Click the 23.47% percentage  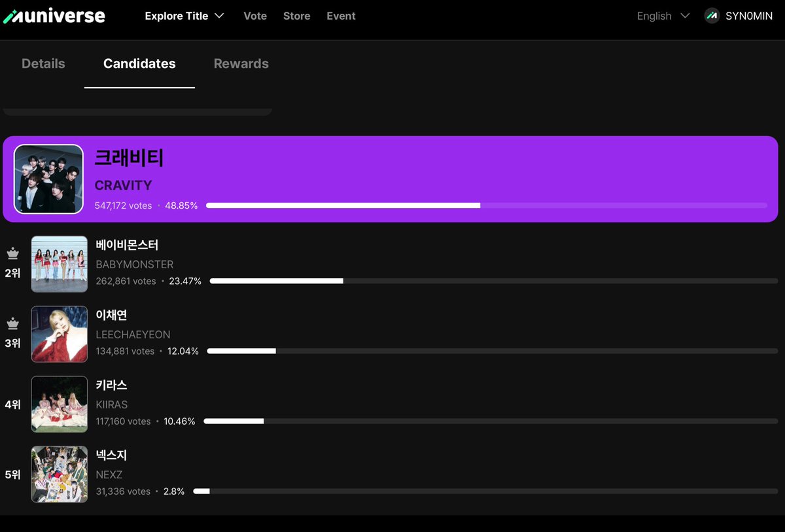tap(185, 281)
